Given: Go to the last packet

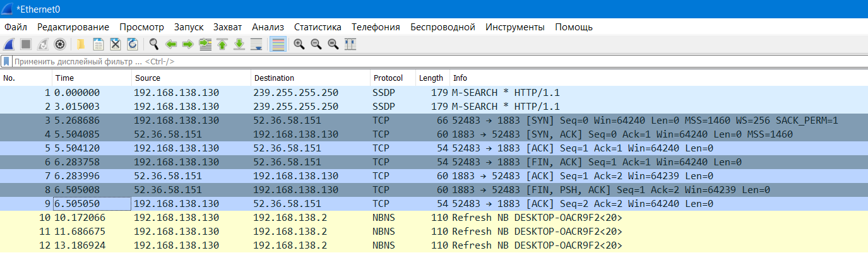Looking at the screenshot, I should (x=239, y=44).
